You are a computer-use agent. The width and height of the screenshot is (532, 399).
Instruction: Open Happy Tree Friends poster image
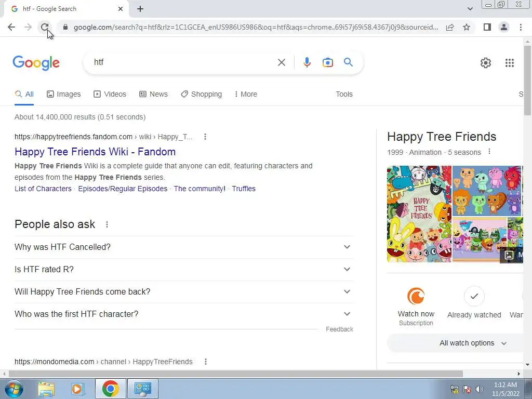(419, 214)
